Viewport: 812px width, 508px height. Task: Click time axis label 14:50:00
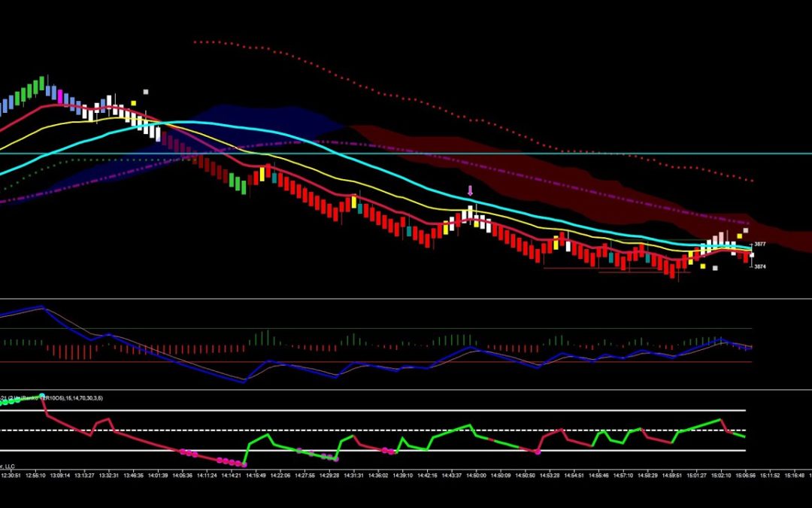click(477, 475)
